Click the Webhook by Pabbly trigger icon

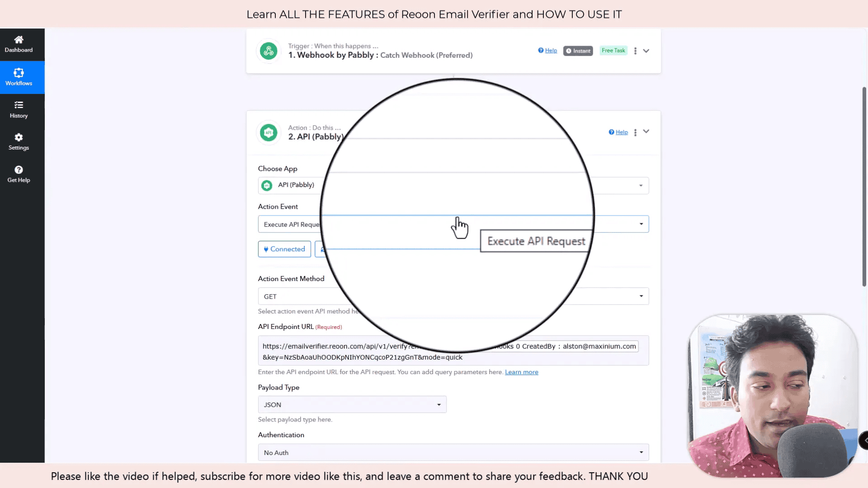tap(269, 51)
